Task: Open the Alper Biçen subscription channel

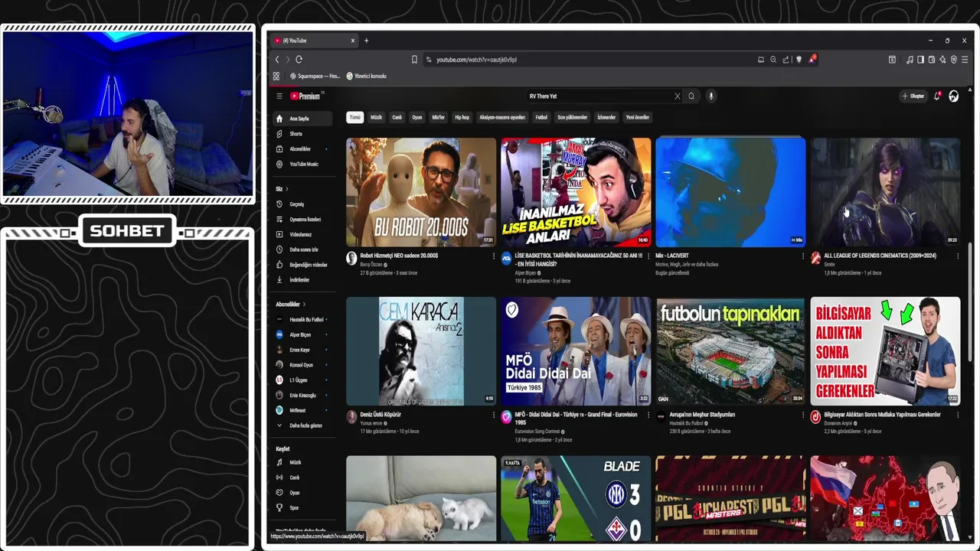Action: point(302,334)
